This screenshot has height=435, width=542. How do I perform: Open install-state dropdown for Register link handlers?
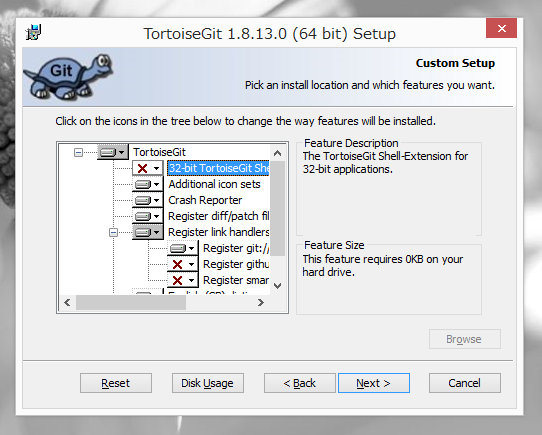148,232
